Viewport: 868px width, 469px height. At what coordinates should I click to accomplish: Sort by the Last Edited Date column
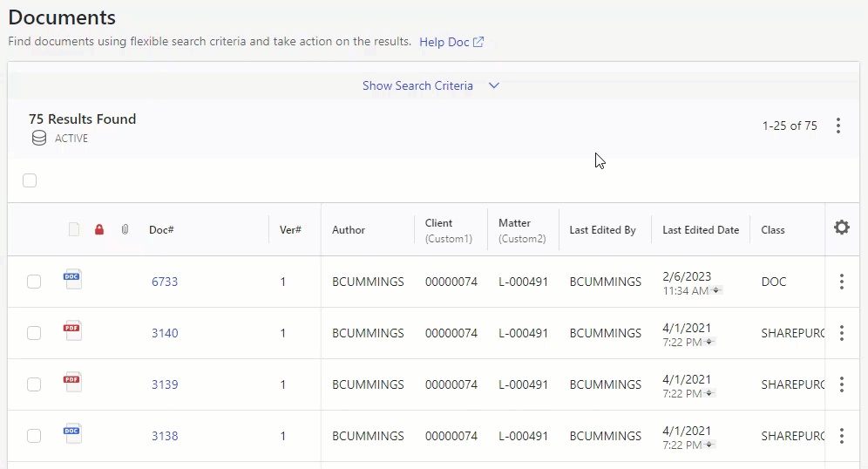click(x=700, y=230)
